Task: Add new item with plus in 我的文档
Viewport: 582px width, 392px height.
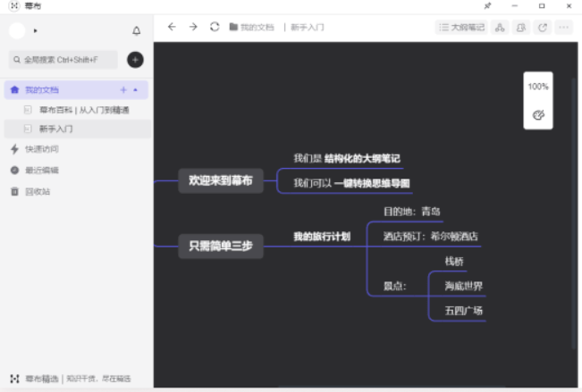Action: point(123,90)
